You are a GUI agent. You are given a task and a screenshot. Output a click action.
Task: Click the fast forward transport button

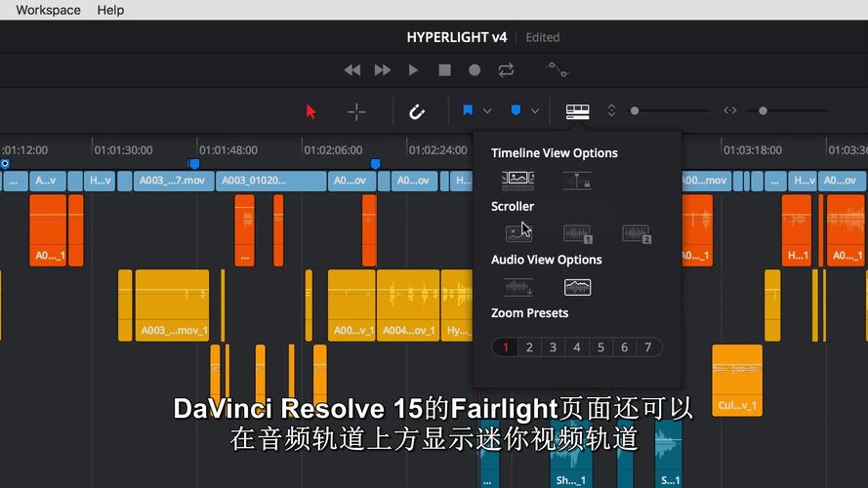383,70
